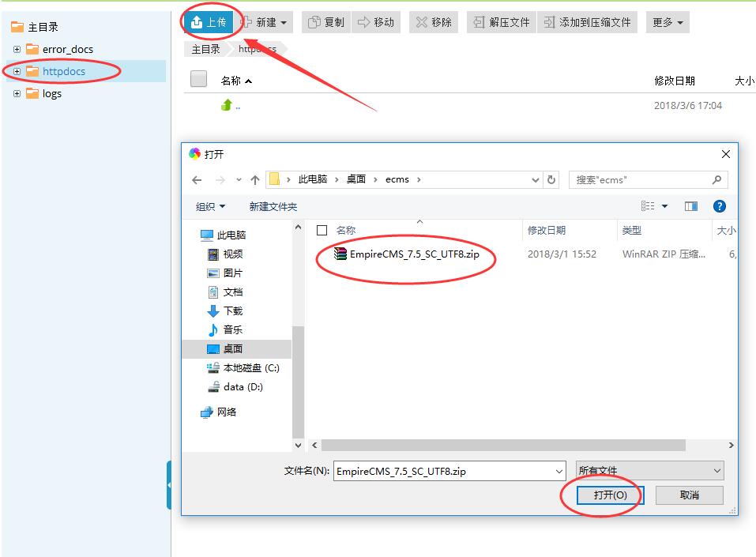756x557 pixels.
Task: Click the up-one-level arrow in dialog
Action: point(255,180)
